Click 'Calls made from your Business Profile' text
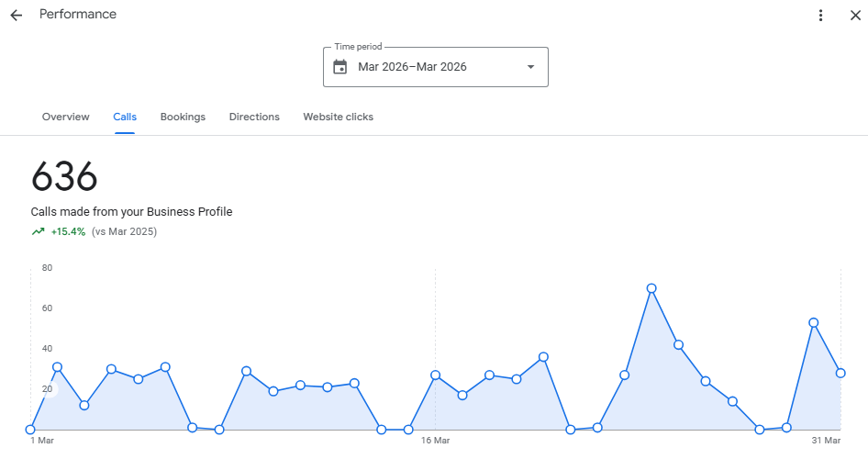Image resolution: width=868 pixels, height=459 pixels. click(131, 211)
